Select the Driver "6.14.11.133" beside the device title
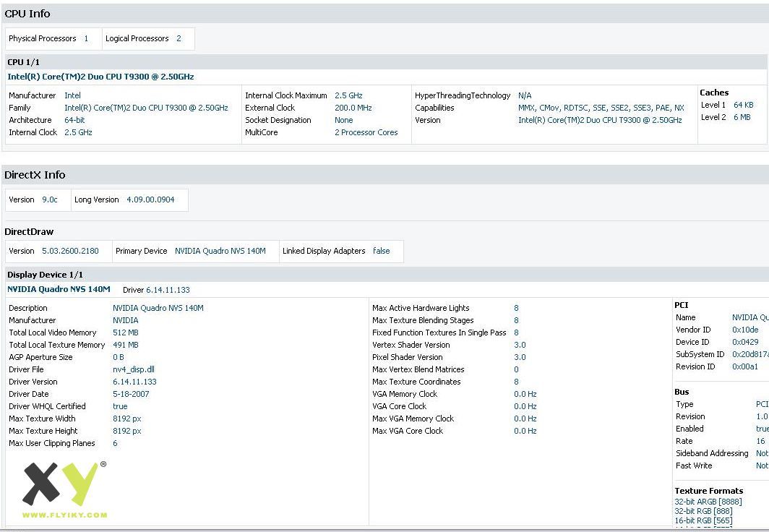This screenshot has height=532, width=769. (168, 290)
